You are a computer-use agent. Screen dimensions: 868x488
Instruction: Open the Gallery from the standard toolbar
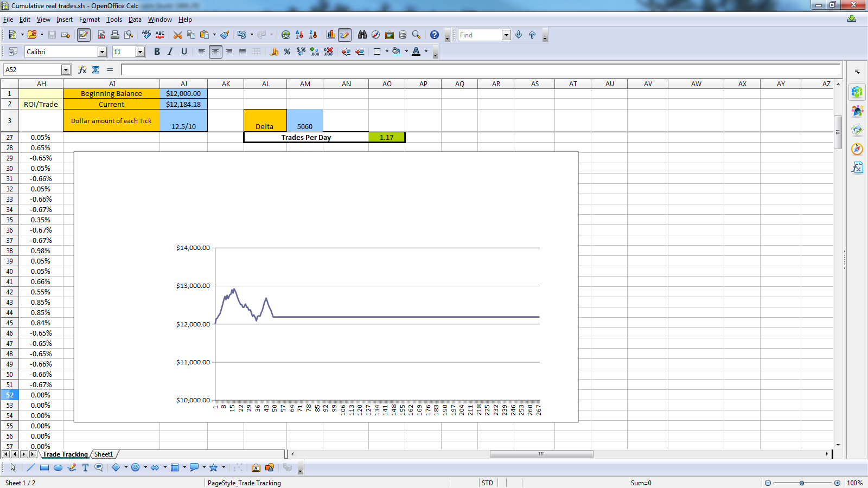pyautogui.click(x=390, y=35)
